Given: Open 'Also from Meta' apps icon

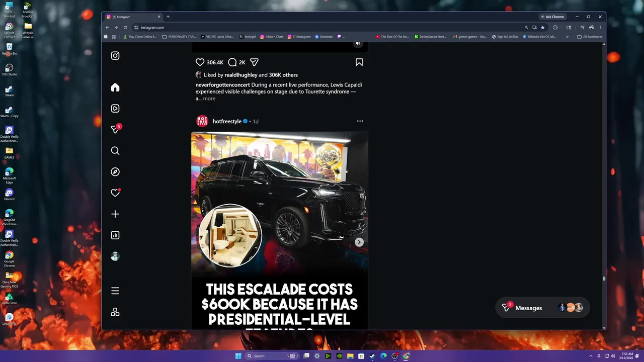Looking at the screenshot, I should point(115,312).
